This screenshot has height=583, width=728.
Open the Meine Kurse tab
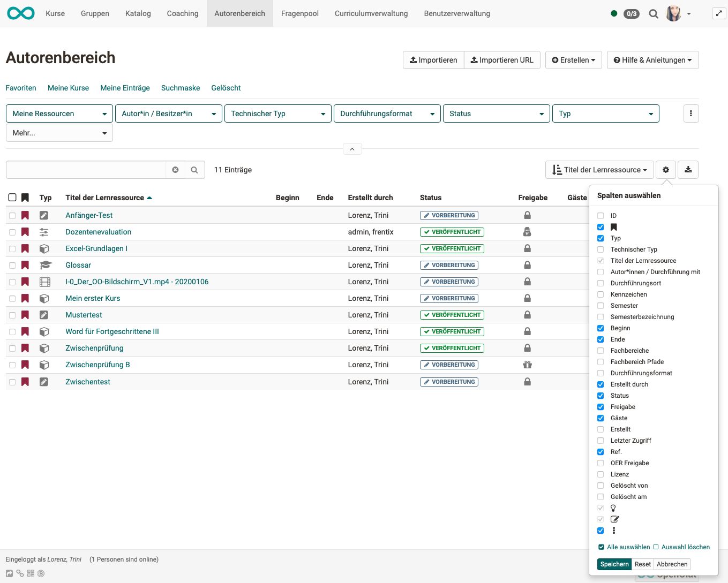[68, 88]
